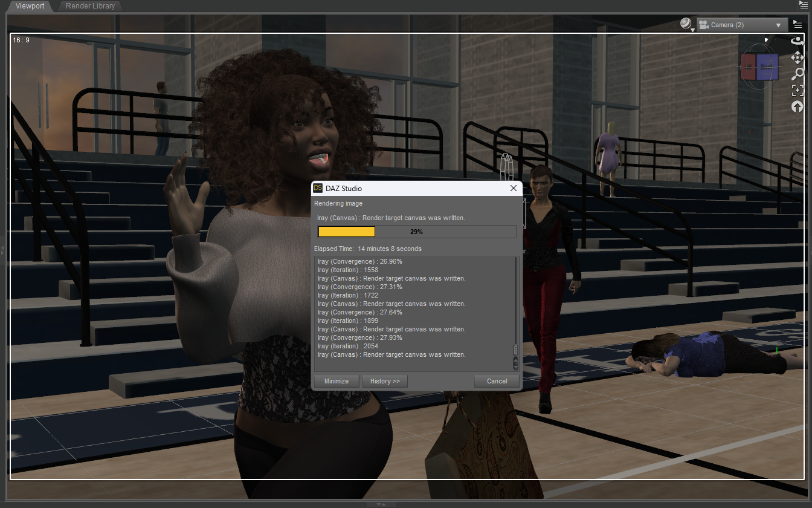
Task: Click the 'Iray (Iteration) : 1722' line
Action: pos(347,295)
